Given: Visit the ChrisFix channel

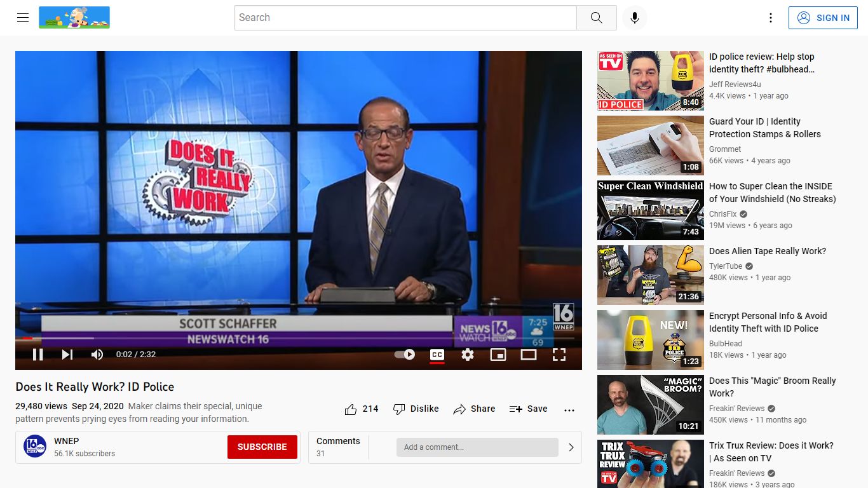Looking at the screenshot, I should tap(723, 214).
